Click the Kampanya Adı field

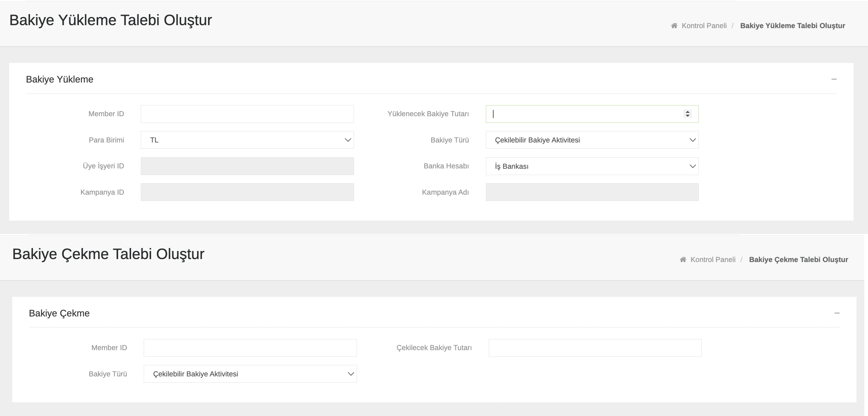coord(592,192)
